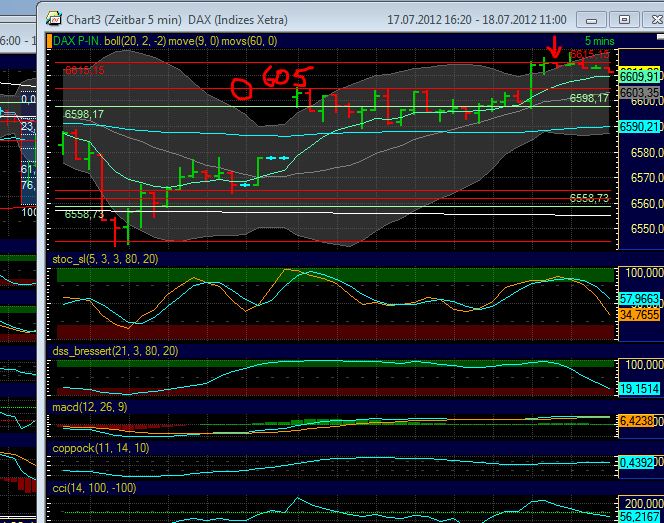Click the date range '17.07.2012 16:20 - 18.07.2012 11:00'
664x523 pixels.
[477, 20]
